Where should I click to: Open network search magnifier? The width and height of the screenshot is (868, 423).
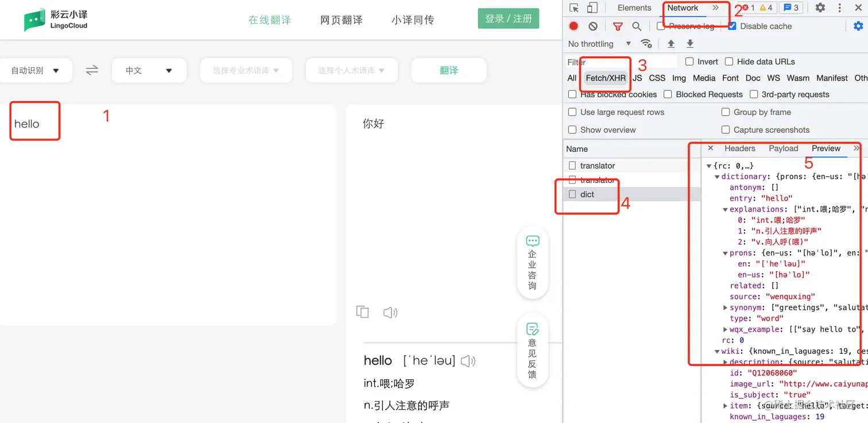click(637, 26)
